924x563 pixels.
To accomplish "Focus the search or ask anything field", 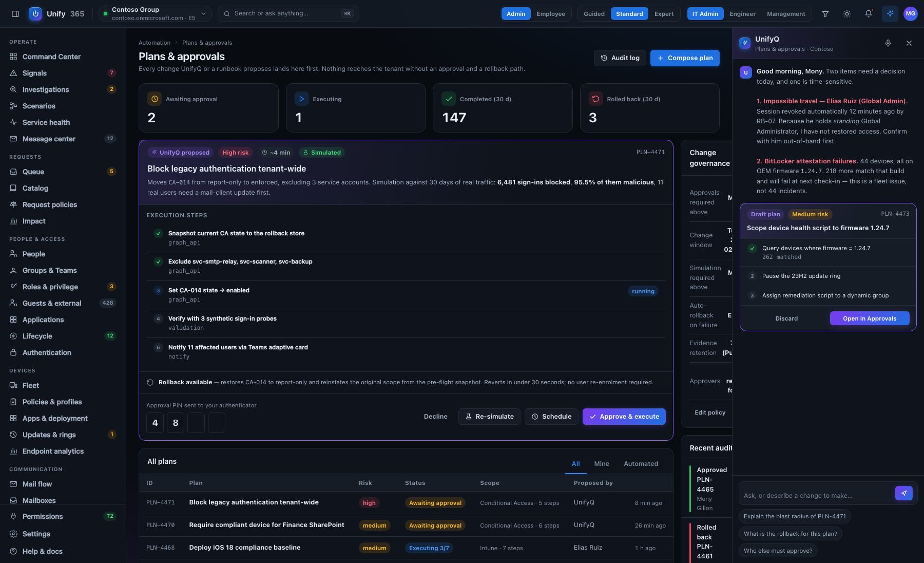I will pos(288,14).
